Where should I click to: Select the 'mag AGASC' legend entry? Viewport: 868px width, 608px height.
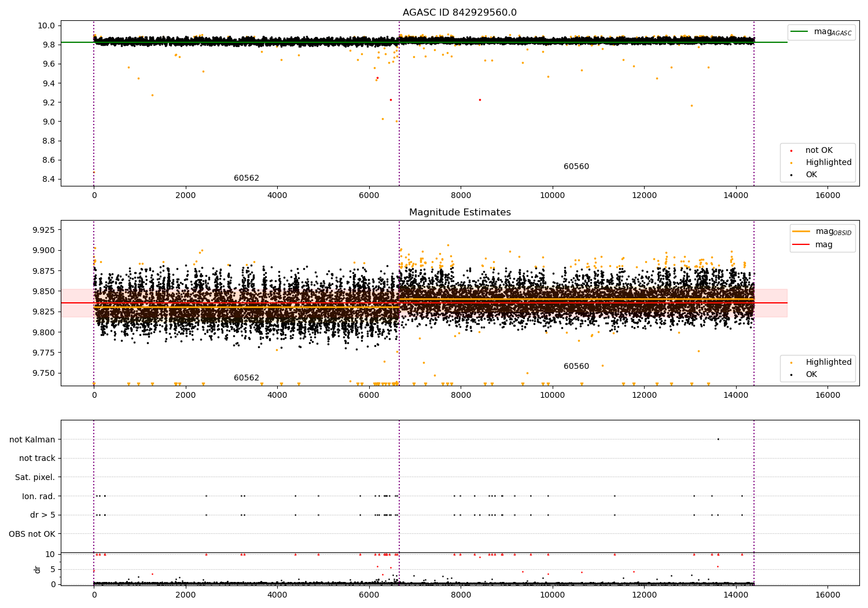pos(833,32)
